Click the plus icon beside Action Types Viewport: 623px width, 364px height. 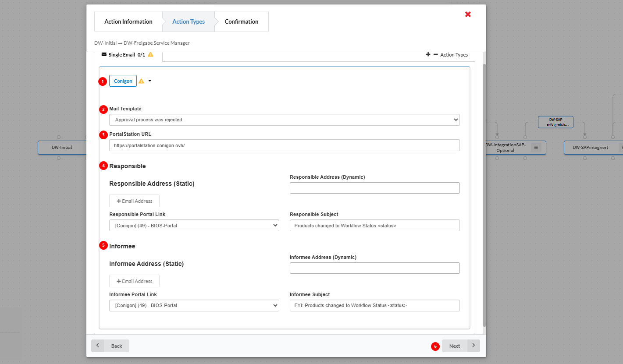(428, 54)
